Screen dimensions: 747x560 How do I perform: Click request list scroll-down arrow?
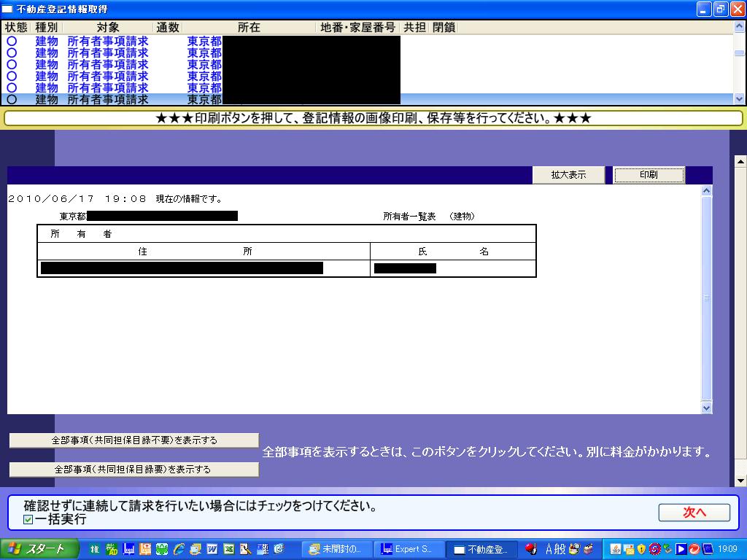(x=739, y=99)
